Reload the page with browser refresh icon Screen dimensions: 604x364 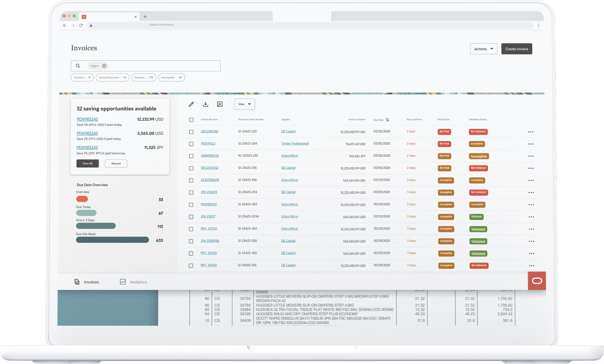coord(81,26)
